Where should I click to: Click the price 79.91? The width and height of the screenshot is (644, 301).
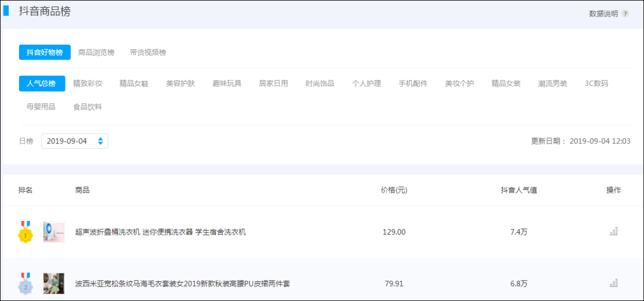(394, 284)
